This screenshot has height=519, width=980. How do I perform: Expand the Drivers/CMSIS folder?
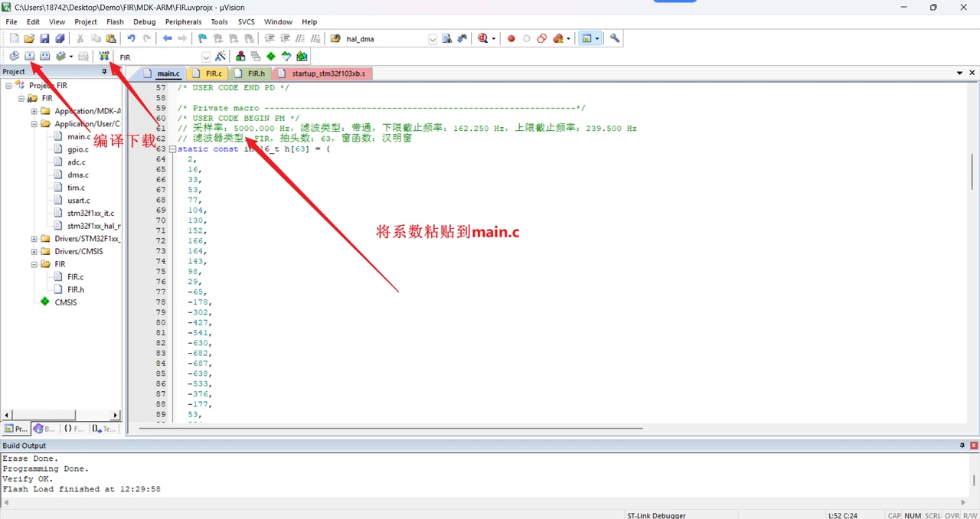pos(34,251)
